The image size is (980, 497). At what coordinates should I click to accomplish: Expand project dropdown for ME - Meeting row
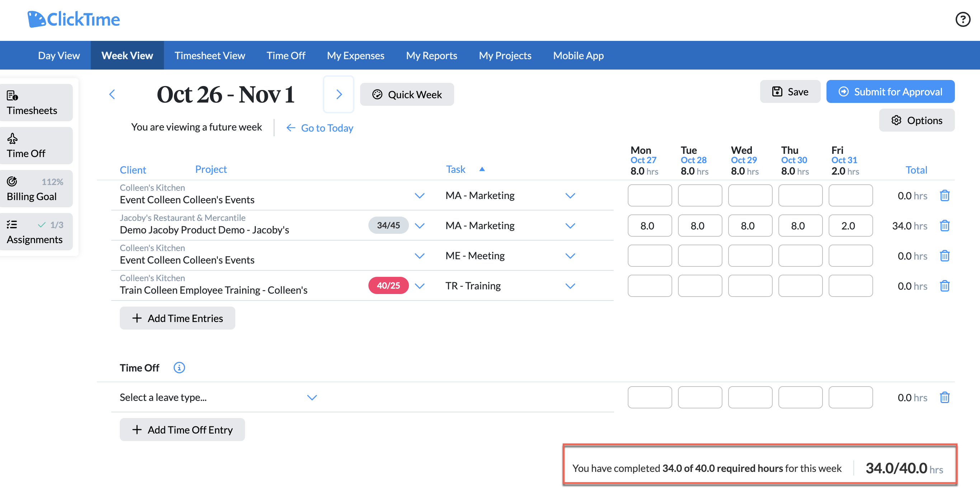coord(419,256)
